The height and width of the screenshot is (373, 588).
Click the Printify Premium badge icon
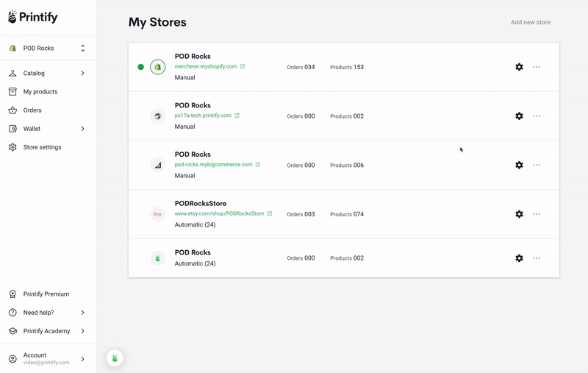point(12,294)
